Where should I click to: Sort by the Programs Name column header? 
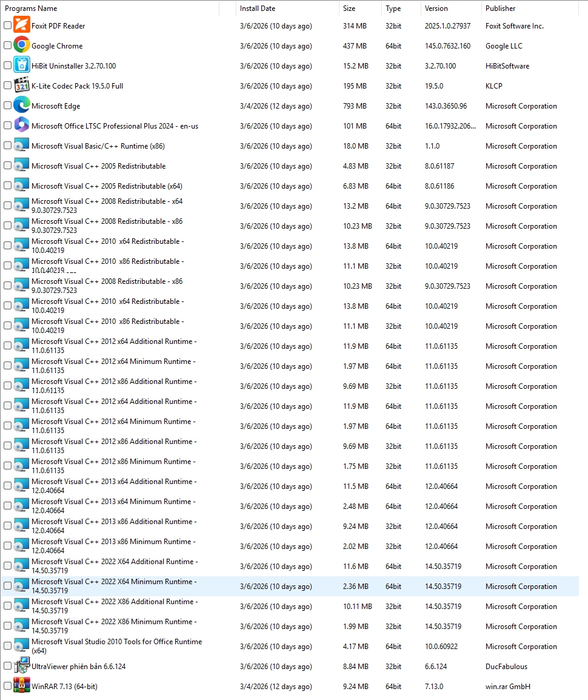pyautogui.click(x=31, y=8)
